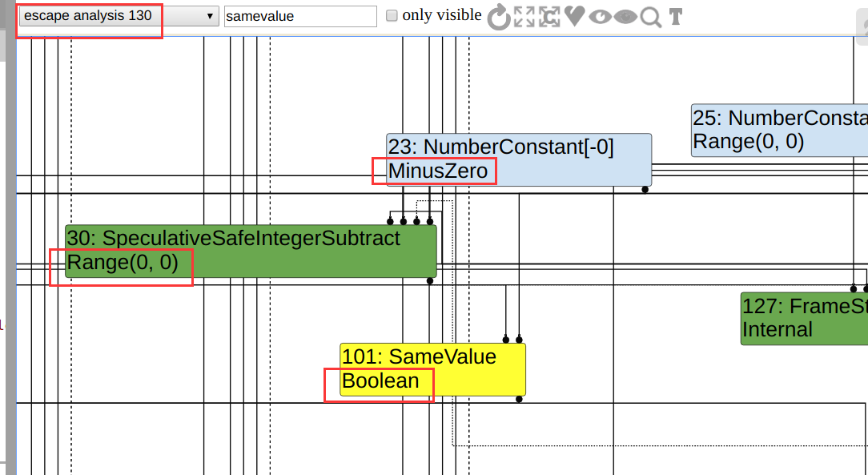Click the zoom to selection magnifier icon
This screenshot has width=868, height=475.
[x=651, y=17]
